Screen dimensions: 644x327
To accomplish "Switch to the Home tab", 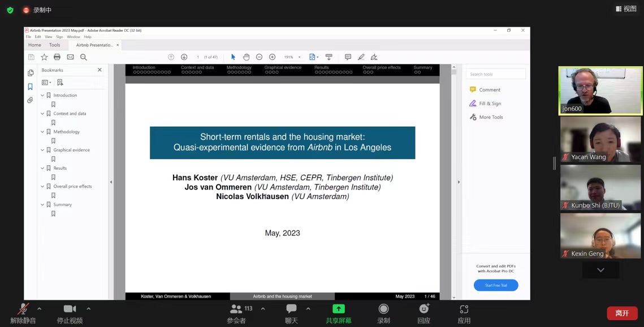I will coord(34,45).
